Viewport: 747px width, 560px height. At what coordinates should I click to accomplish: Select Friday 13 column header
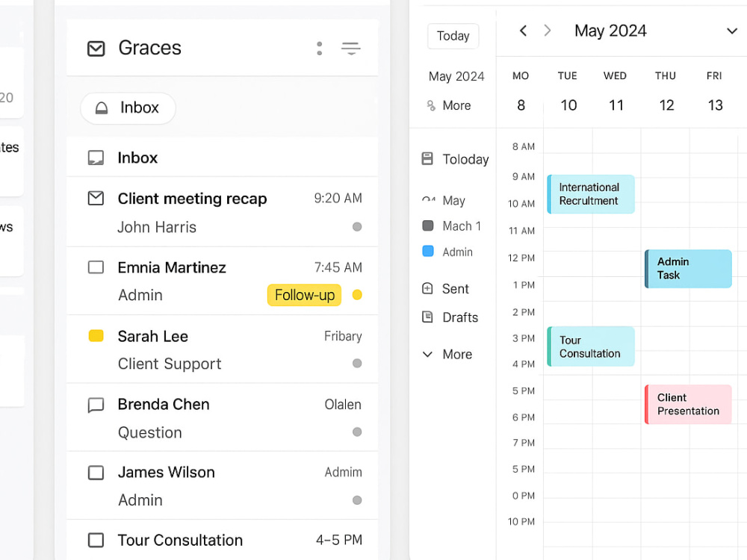pyautogui.click(x=714, y=91)
